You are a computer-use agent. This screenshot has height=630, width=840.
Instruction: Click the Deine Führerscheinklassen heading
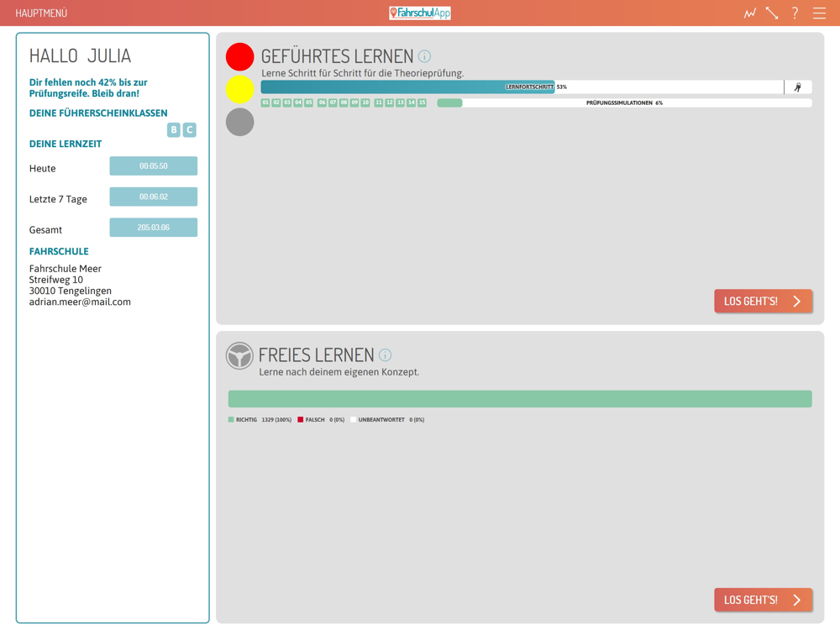point(98,113)
